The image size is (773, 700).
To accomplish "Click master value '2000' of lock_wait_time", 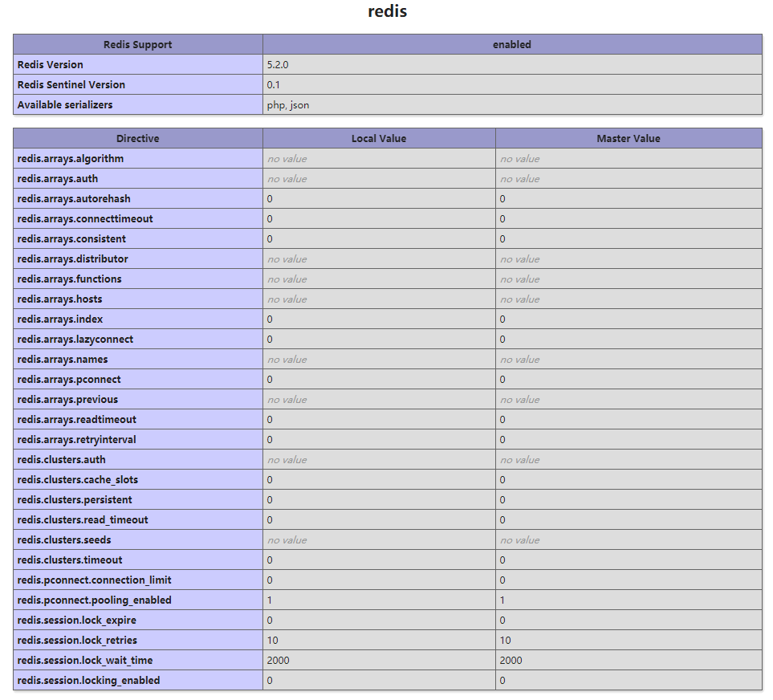I will 511,661.
